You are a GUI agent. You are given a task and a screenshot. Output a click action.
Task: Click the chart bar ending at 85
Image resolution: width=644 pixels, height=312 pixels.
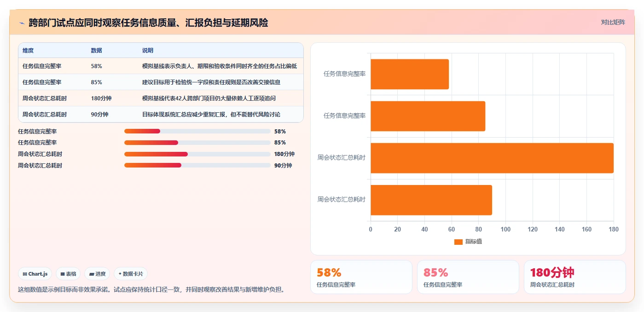[x=428, y=116]
